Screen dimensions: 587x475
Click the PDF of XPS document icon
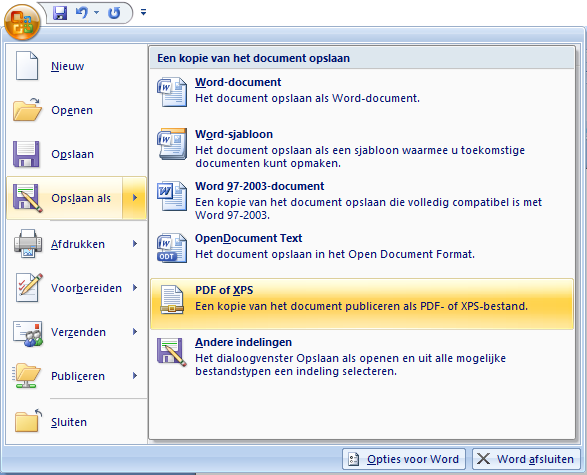coord(172,299)
